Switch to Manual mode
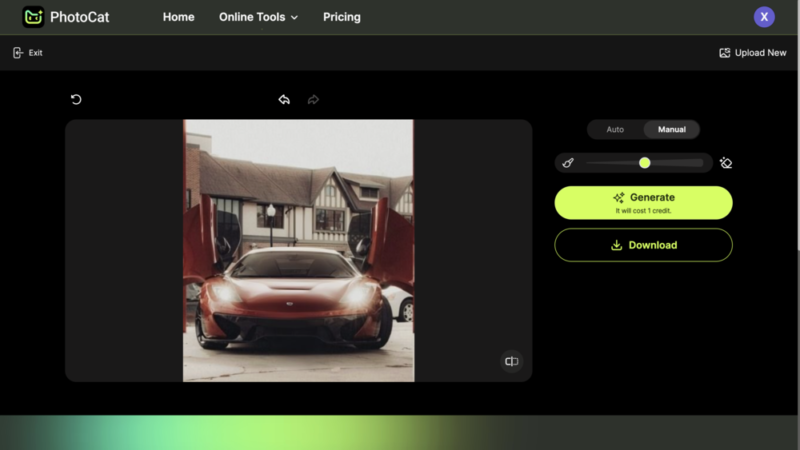The image size is (800, 450). tap(671, 130)
